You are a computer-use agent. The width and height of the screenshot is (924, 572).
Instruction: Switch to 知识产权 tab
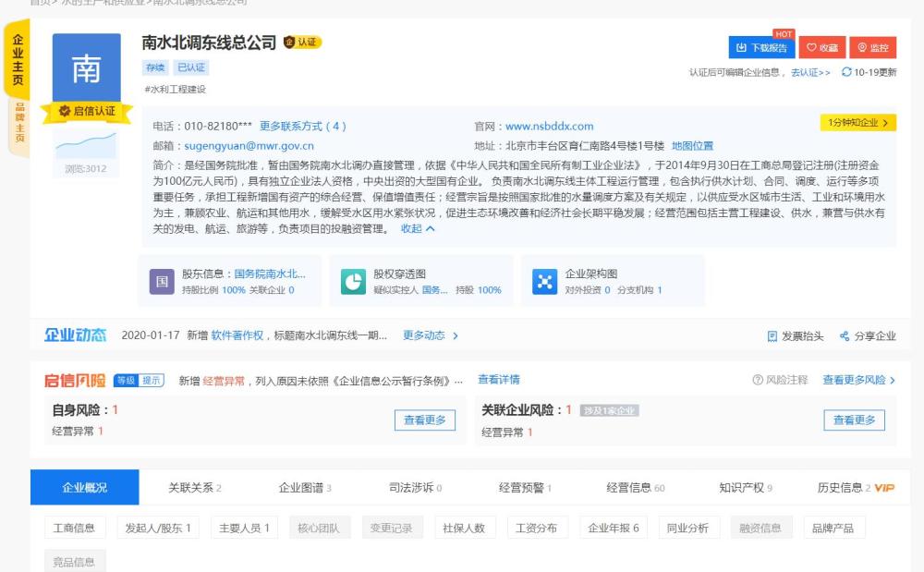click(746, 488)
